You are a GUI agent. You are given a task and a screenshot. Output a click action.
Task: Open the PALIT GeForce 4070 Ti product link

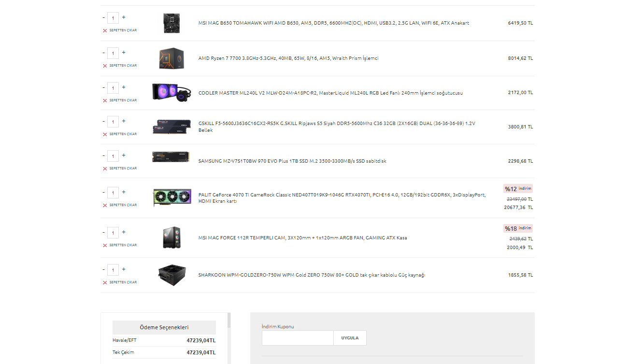tap(342, 198)
